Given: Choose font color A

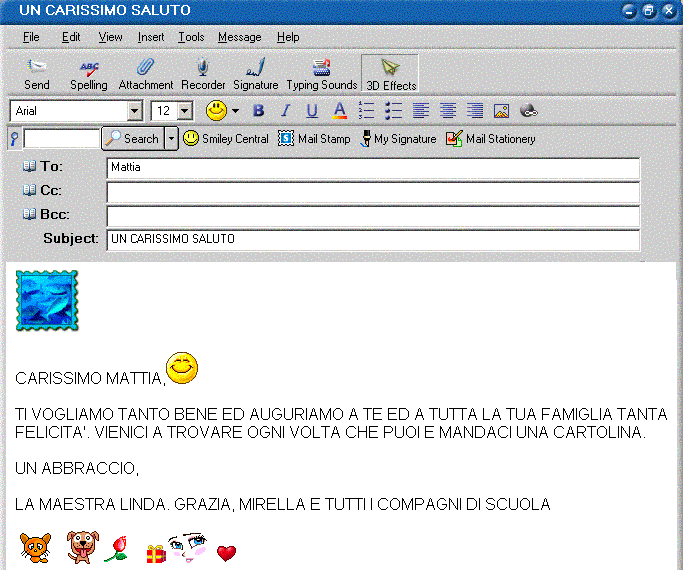Looking at the screenshot, I should tap(339, 111).
